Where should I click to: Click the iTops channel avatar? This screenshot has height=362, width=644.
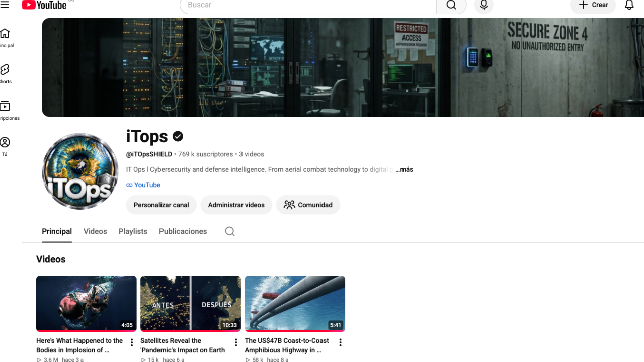point(80,171)
